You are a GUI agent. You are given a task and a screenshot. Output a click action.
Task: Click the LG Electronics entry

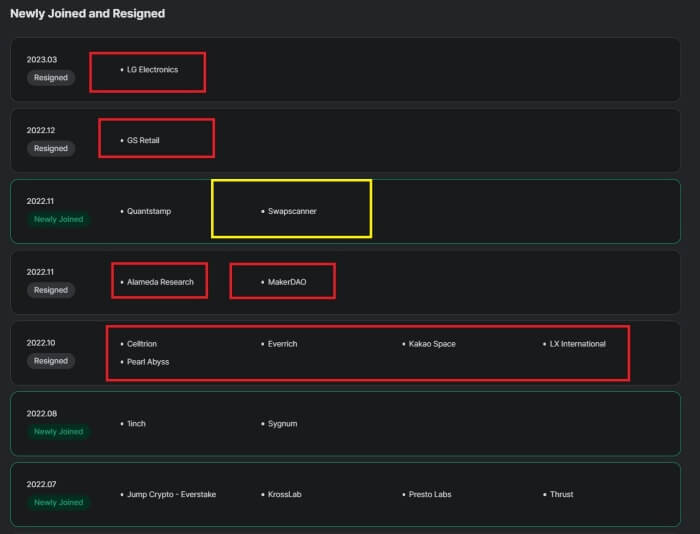(152, 70)
